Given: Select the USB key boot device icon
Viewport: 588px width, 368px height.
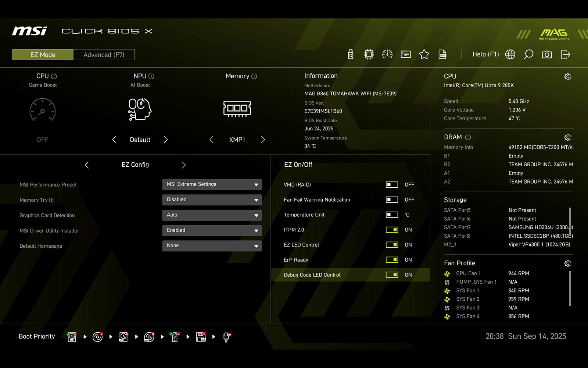Looking at the screenshot, I should [x=175, y=337].
